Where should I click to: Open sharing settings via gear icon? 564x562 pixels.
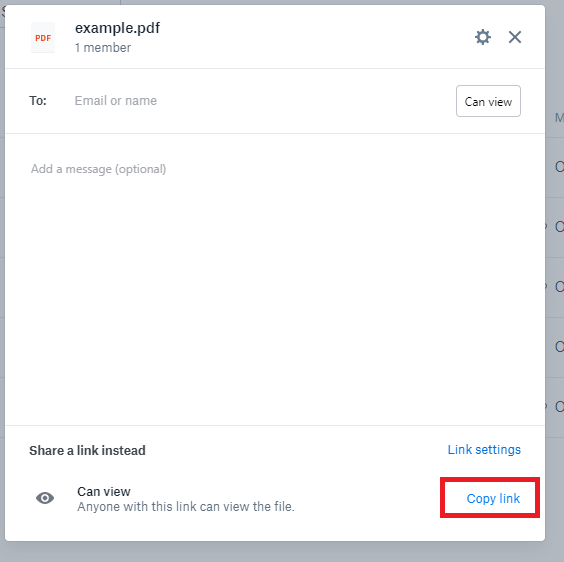click(x=483, y=37)
